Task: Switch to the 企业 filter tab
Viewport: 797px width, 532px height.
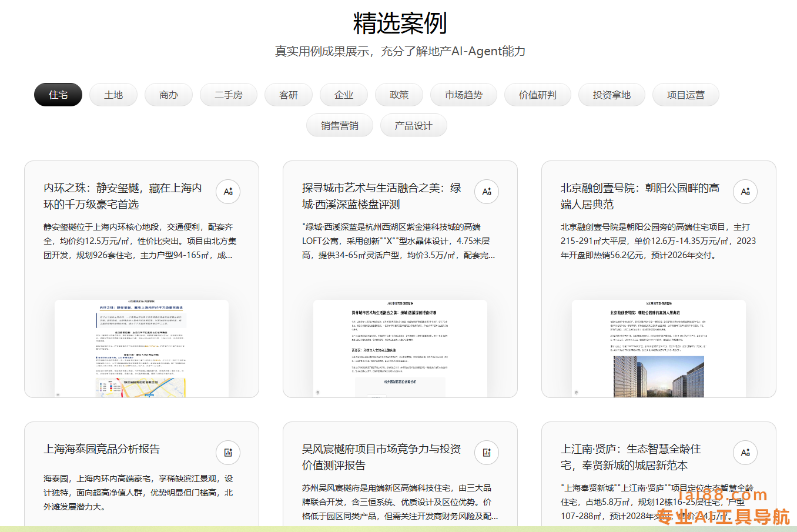Action: (x=344, y=95)
